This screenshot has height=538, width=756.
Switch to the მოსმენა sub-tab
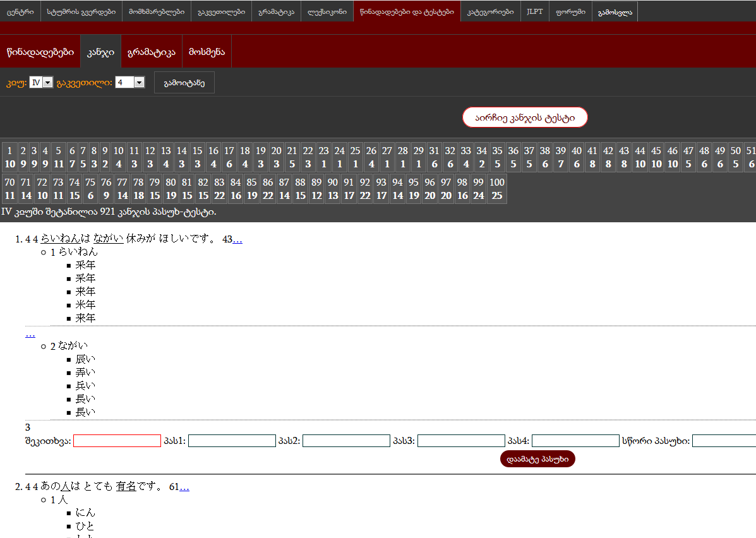click(x=207, y=52)
